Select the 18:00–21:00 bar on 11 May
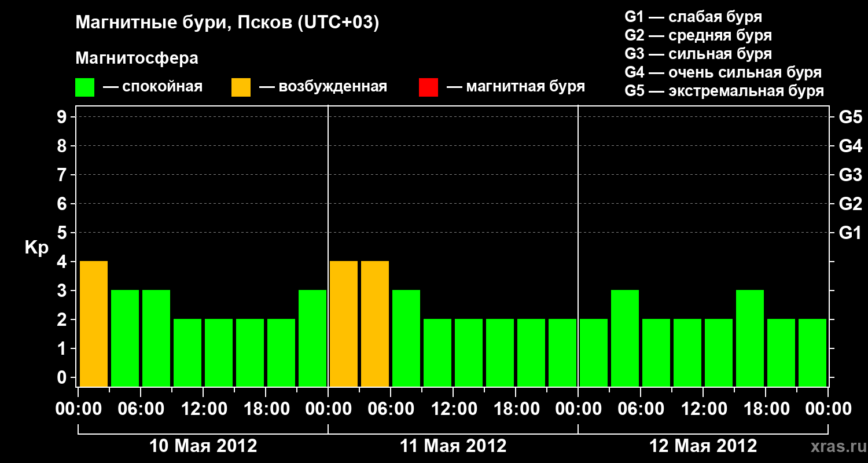 tap(531, 352)
